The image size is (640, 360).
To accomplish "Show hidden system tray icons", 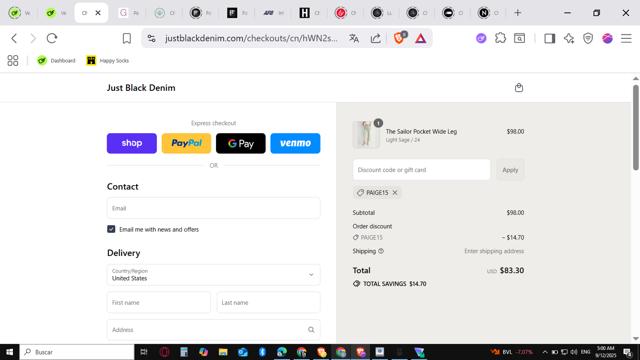I will [x=544, y=352].
